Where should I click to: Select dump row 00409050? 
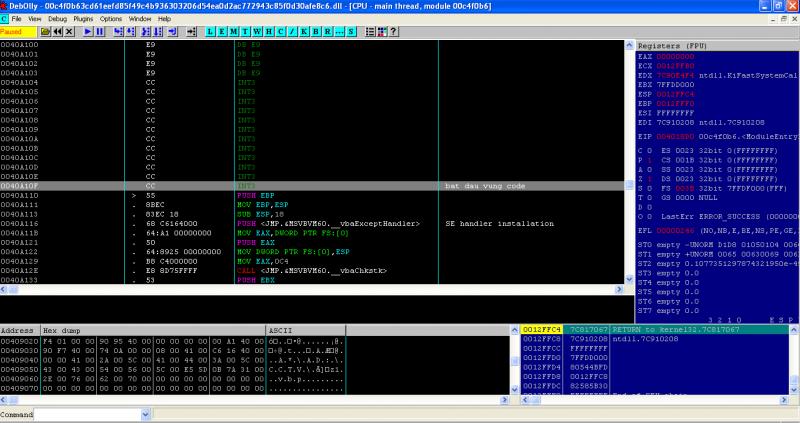[x=173, y=369]
